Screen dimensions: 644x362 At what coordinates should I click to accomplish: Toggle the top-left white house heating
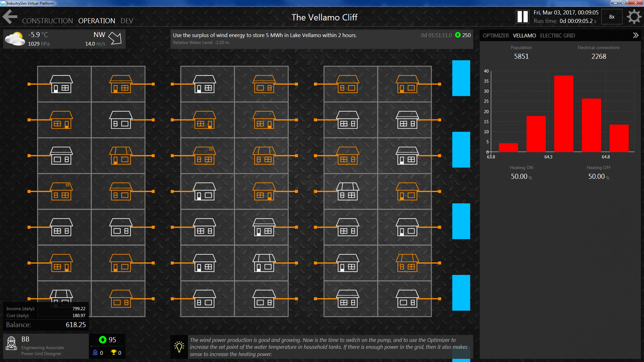pyautogui.click(x=61, y=84)
